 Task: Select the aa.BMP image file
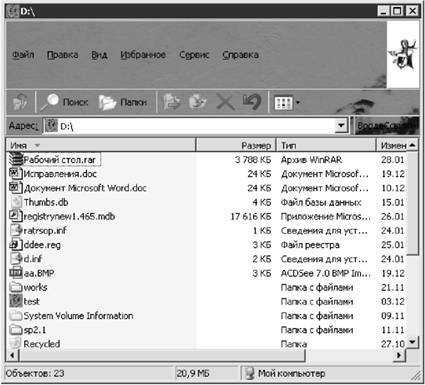(32, 273)
